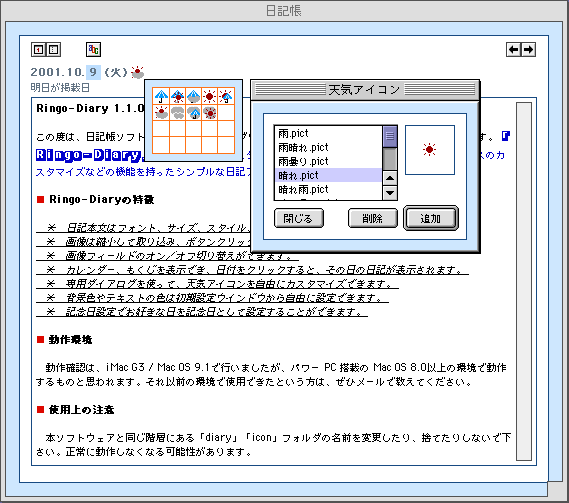This screenshot has height=503, width=569.
Task: Pick the plain red sun icon in palette
Action: point(210,96)
